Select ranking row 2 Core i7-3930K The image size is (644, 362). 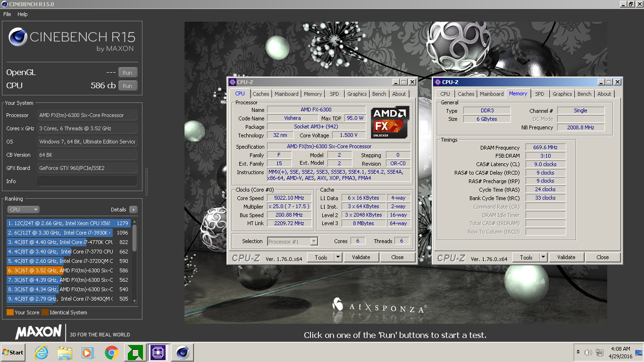pos(68,233)
